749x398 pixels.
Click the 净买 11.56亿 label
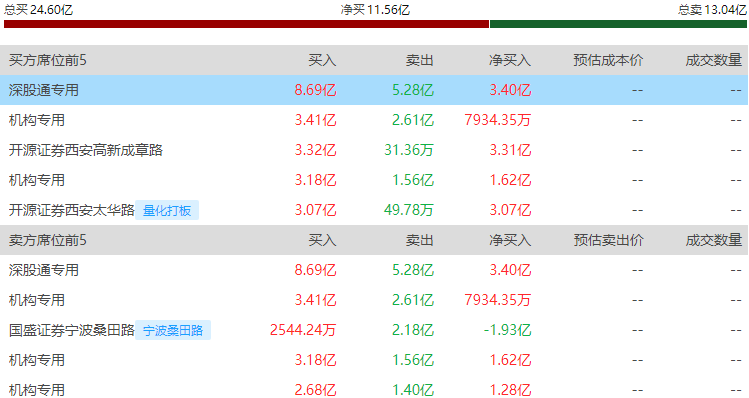click(x=375, y=10)
